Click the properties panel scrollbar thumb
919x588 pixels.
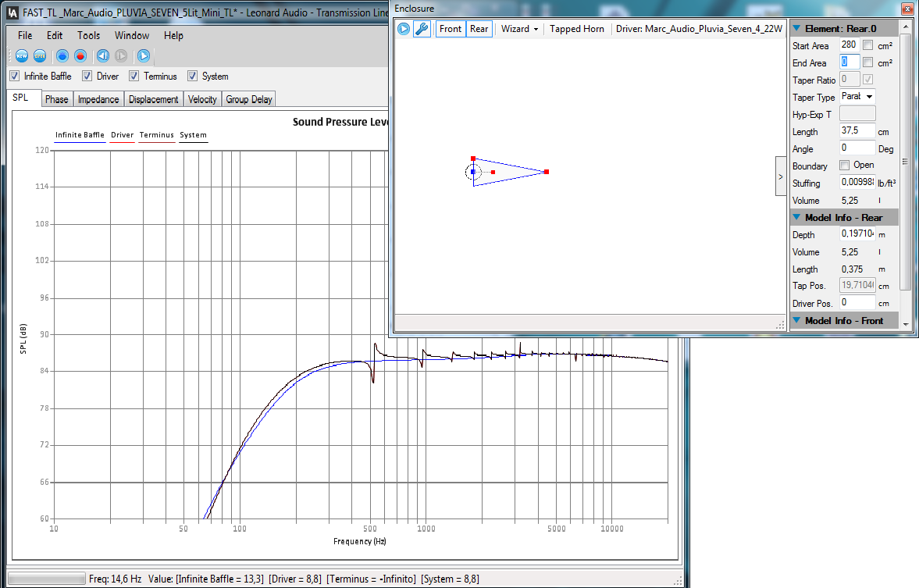point(906,161)
